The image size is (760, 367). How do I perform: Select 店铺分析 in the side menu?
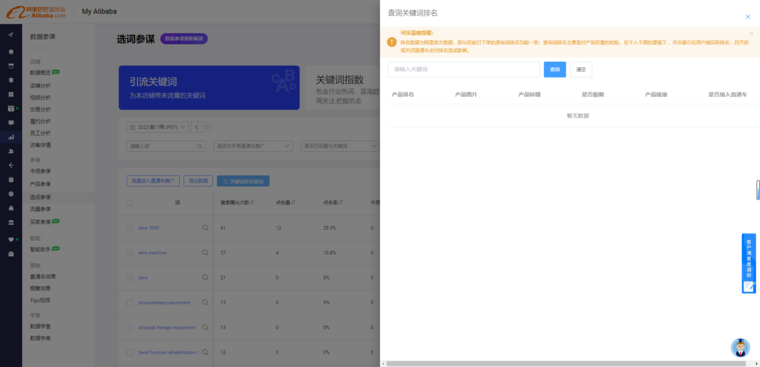coord(40,85)
